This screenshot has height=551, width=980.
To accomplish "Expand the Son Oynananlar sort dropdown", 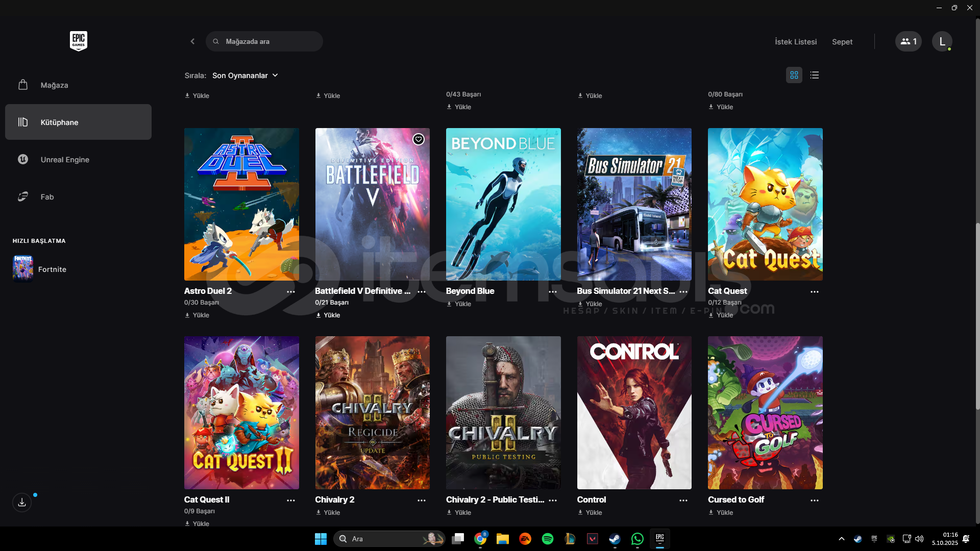I will coord(245,76).
